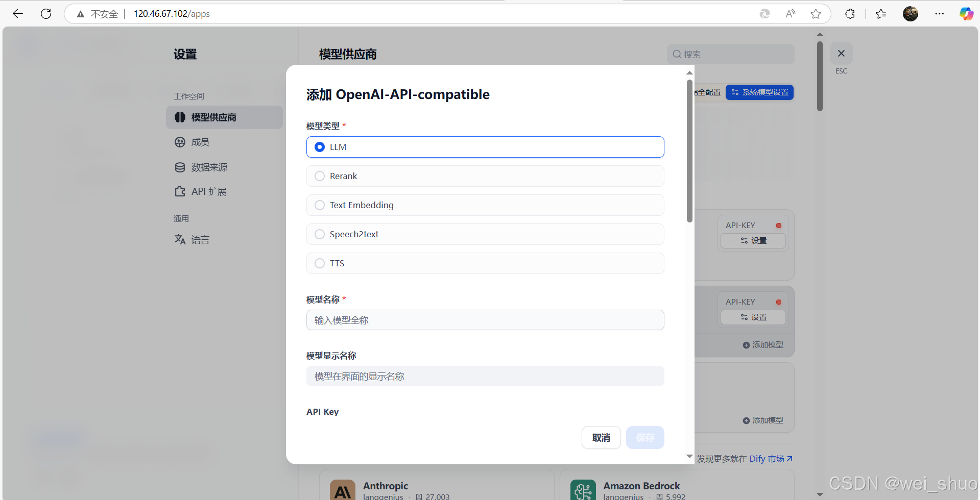Click the dialog scrollbar down arrow
Screen dimensions: 980x500
[x=689, y=456]
